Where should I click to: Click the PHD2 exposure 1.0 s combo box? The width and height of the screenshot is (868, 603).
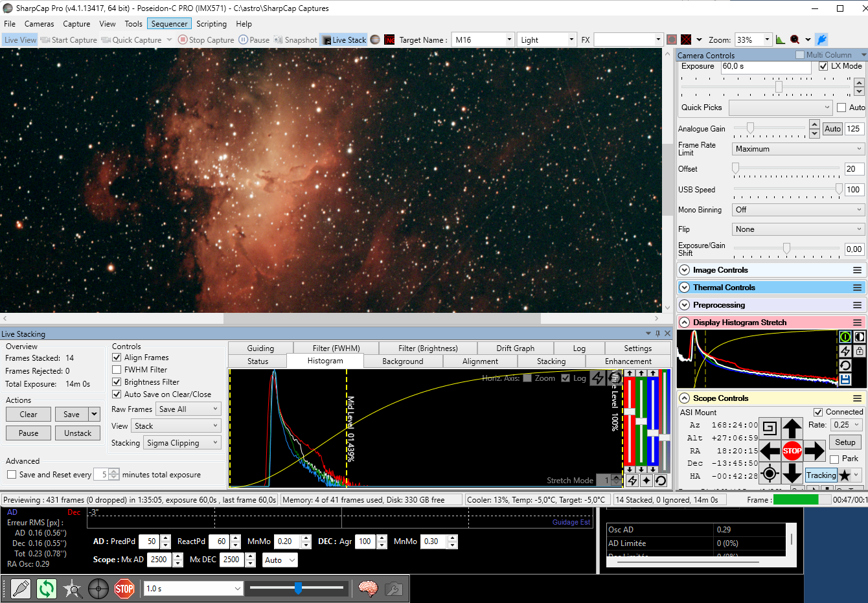pos(194,589)
